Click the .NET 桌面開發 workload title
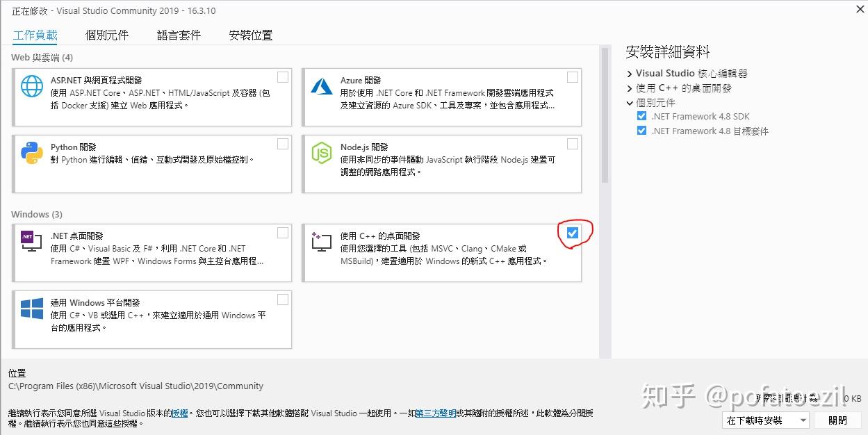 (76, 236)
